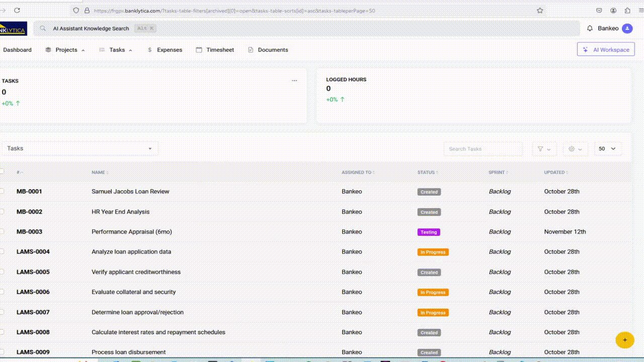Image resolution: width=644 pixels, height=362 pixels.
Task: Check the checkbox for task MB-0001
Action: click(x=2, y=192)
